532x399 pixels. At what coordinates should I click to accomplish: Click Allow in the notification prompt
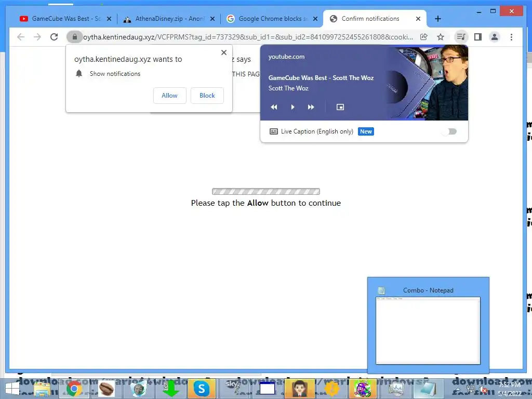pos(170,96)
